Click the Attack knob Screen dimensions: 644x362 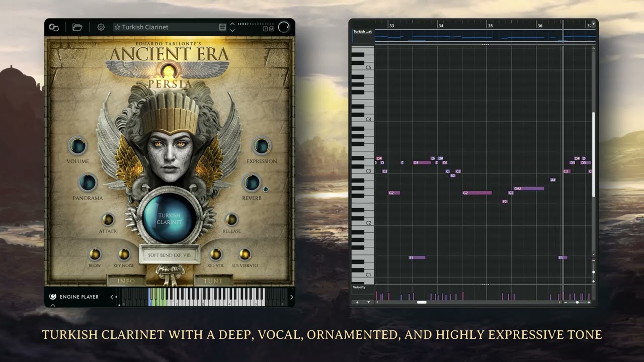click(108, 220)
